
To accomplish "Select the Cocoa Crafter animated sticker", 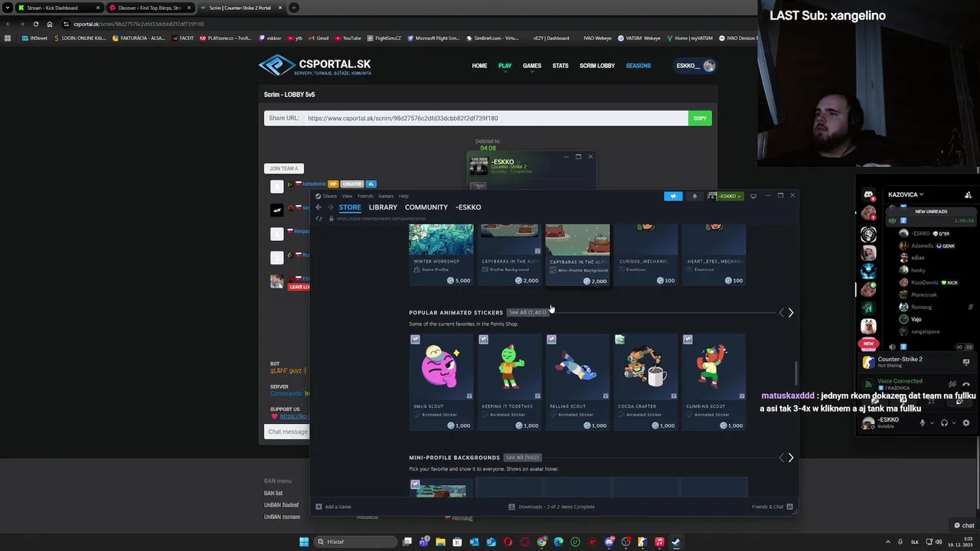I will (645, 383).
